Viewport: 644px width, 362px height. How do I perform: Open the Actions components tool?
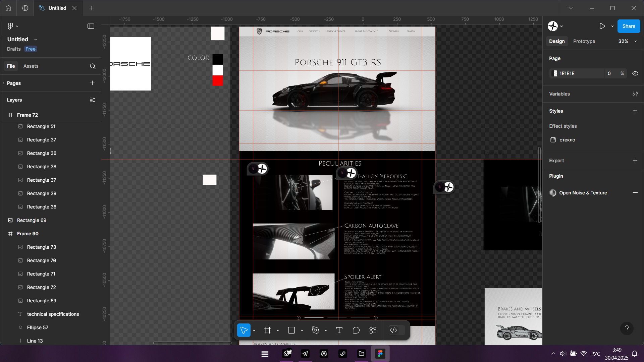[x=373, y=330]
